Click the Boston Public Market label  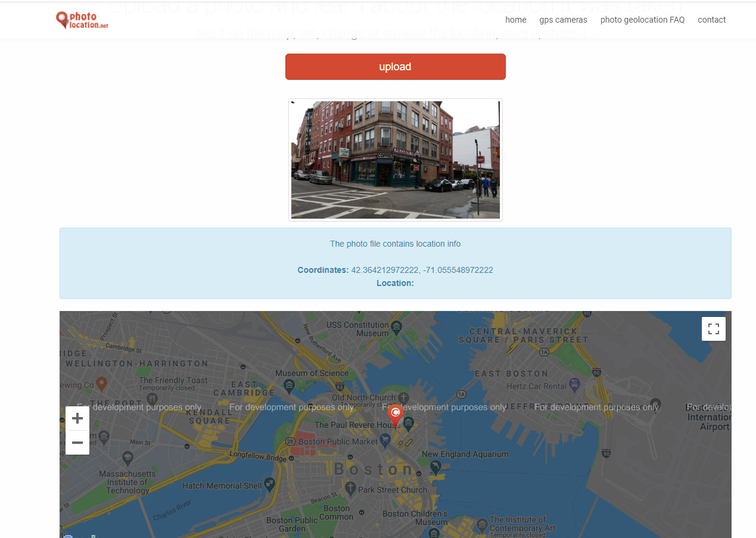338,441
